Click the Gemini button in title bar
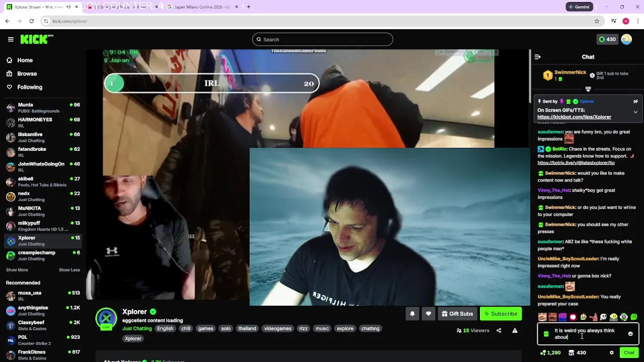This screenshot has width=644, height=362. tap(579, 7)
